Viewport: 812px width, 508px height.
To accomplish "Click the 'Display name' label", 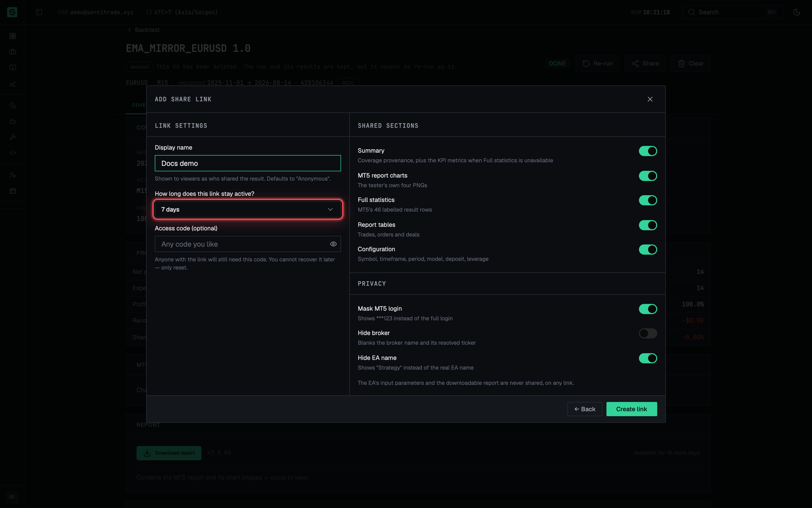I will click(x=174, y=148).
